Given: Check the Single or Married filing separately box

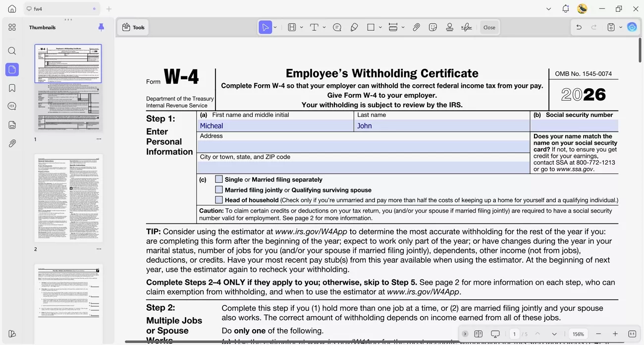Looking at the screenshot, I should coord(219,179).
